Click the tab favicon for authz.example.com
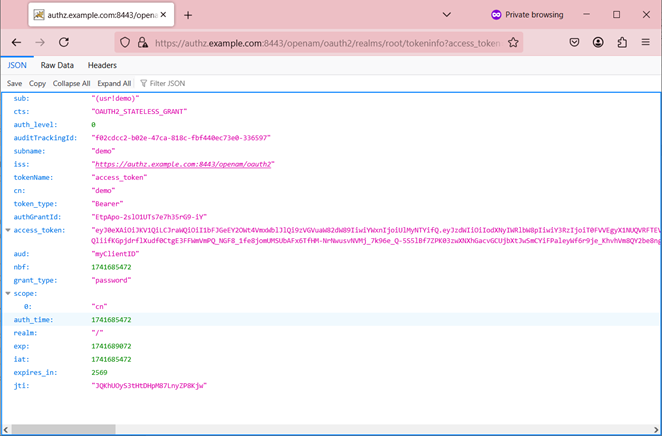This screenshot has width=662, height=436. (39, 15)
